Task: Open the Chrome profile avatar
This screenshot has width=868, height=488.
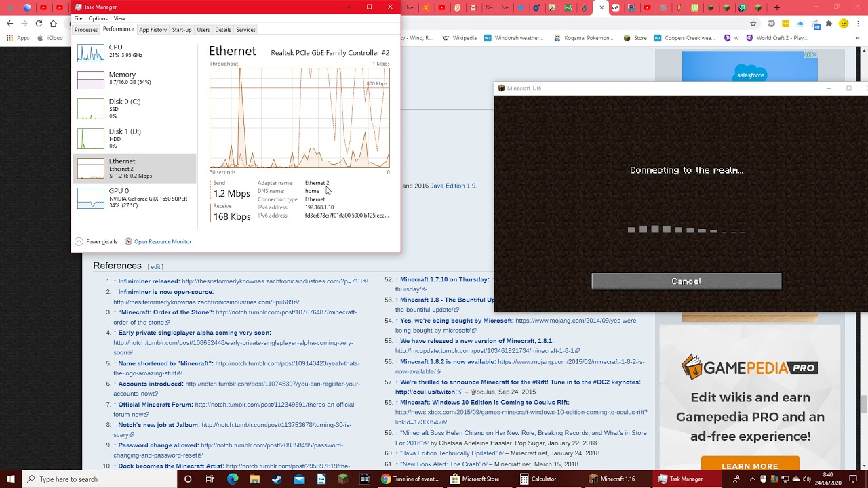Action: coord(844,23)
